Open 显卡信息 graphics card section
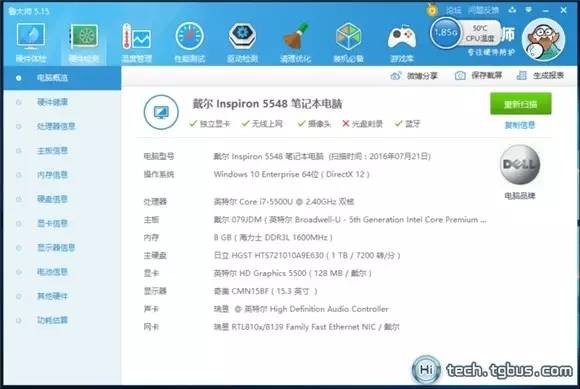 click(52, 223)
